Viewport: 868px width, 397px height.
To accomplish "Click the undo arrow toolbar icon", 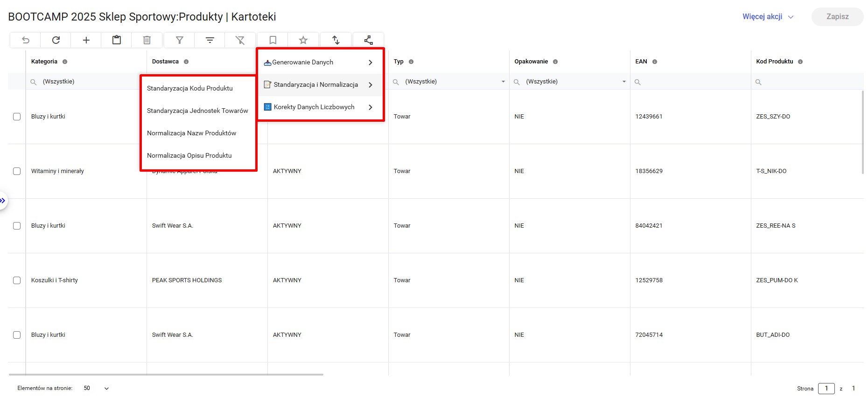I will click(x=26, y=40).
